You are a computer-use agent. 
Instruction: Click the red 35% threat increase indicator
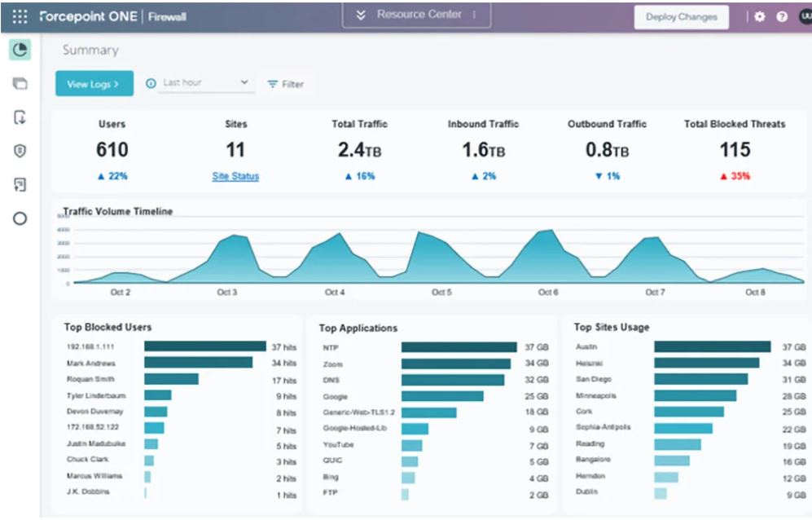[x=735, y=176]
